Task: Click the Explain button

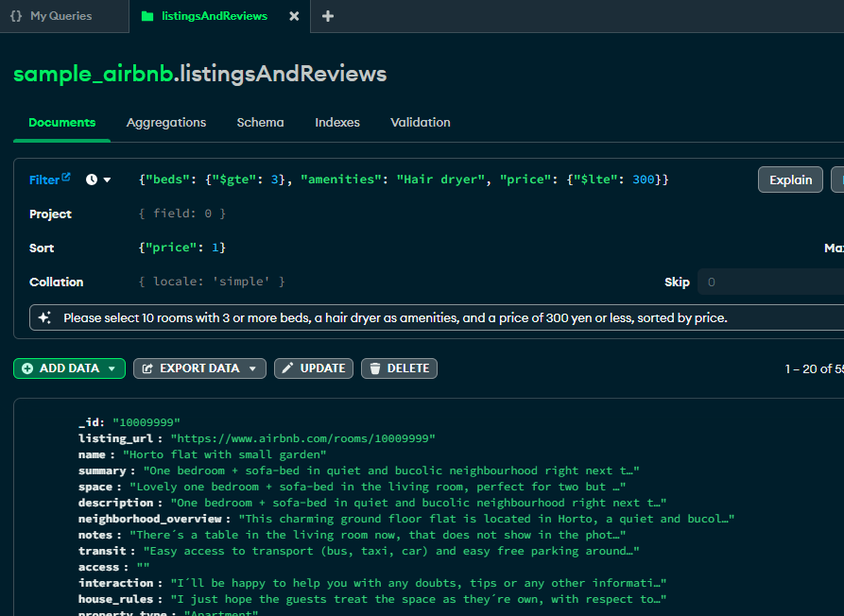Action: tap(790, 180)
